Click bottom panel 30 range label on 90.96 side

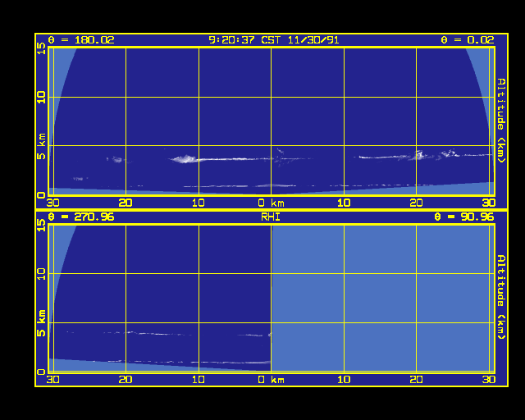489,380
